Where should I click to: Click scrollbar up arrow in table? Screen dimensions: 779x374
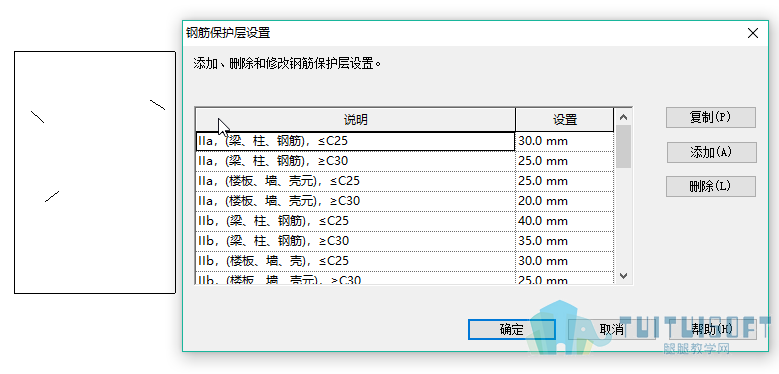pos(624,117)
